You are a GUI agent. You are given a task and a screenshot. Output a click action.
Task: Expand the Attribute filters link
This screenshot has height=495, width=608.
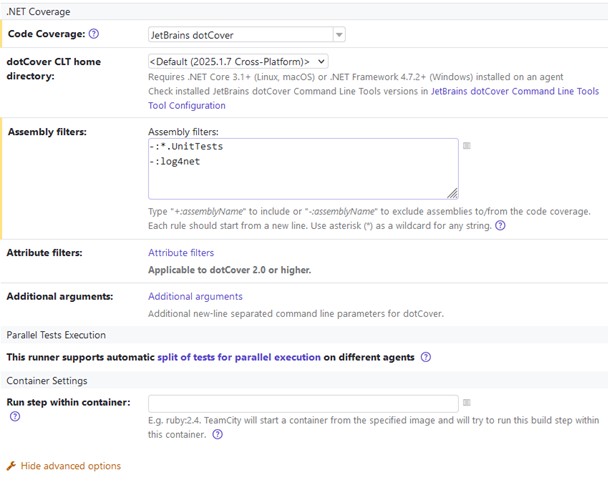coord(181,253)
